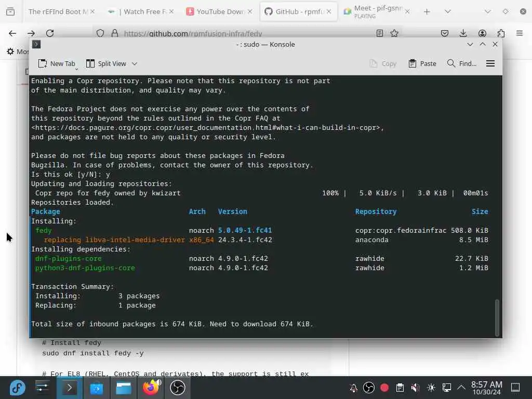Open Find in Konsole toolbar

click(462, 64)
